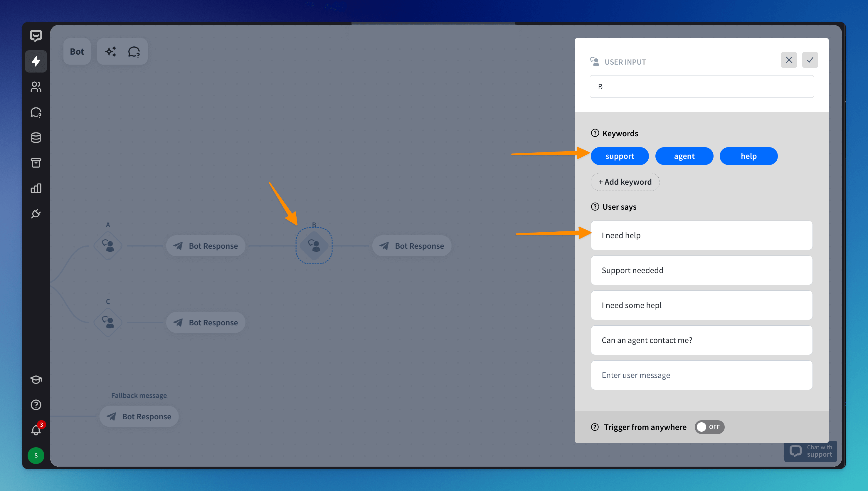Open the integrations plug icon

pyautogui.click(x=36, y=213)
